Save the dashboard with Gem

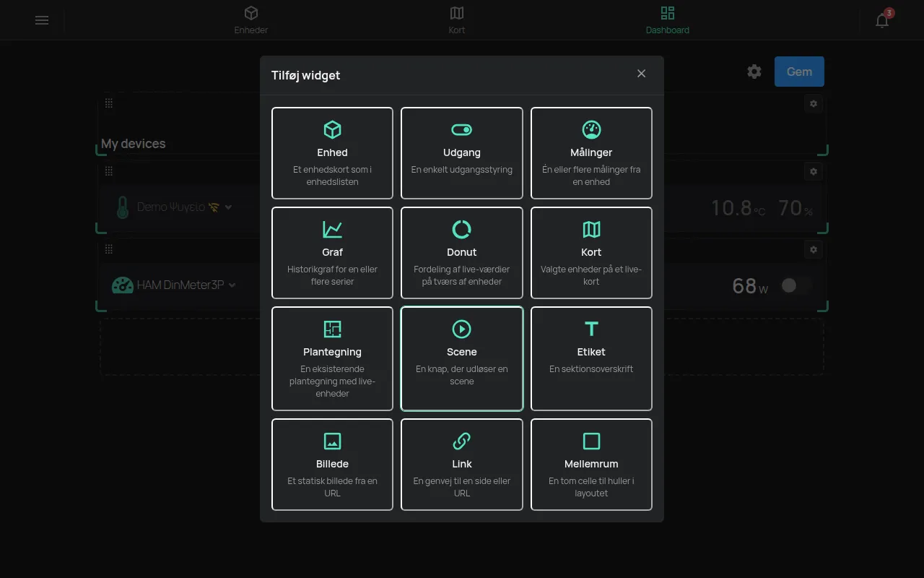[x=799, y=72]
